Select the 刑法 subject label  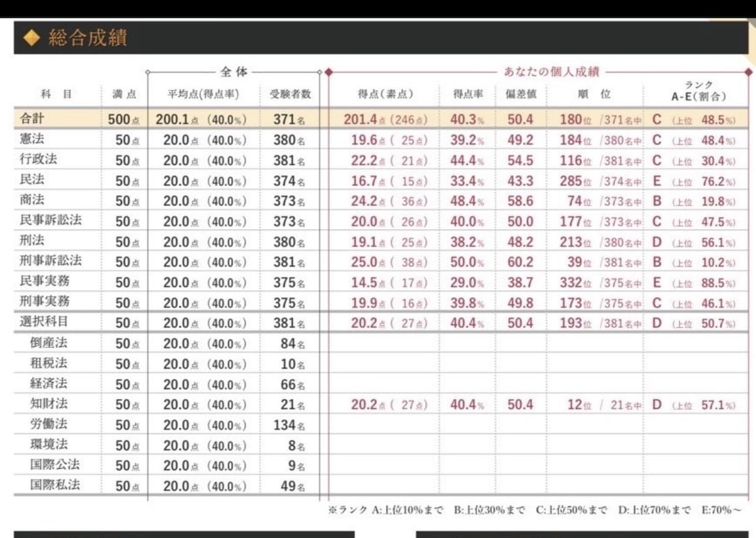pyautogui.click(x=32, y=240)
